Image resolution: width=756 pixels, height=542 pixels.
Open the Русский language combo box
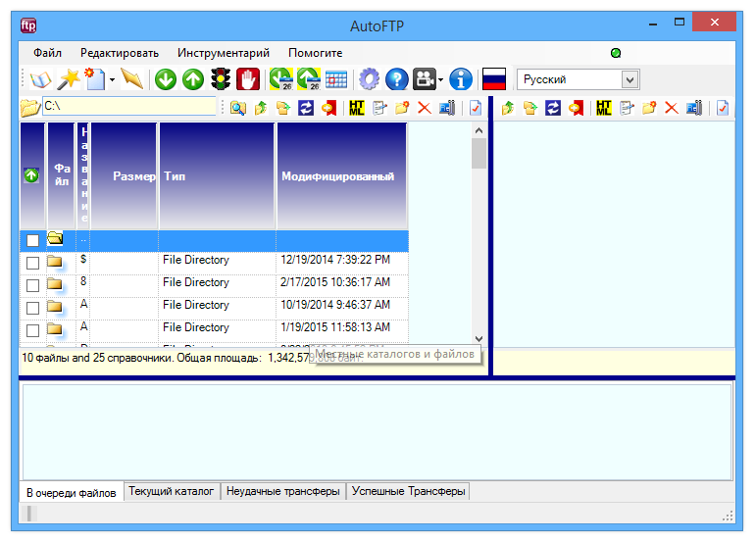pyautogui.click(x=579, y=79)
